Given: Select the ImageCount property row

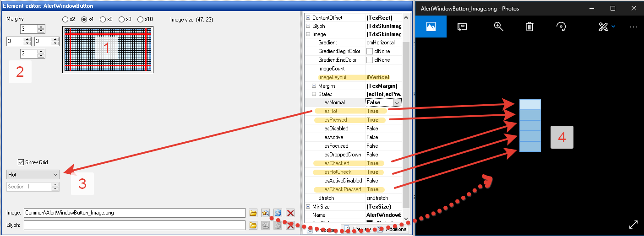Looking at the screenshot, I should tap(354, 69).
